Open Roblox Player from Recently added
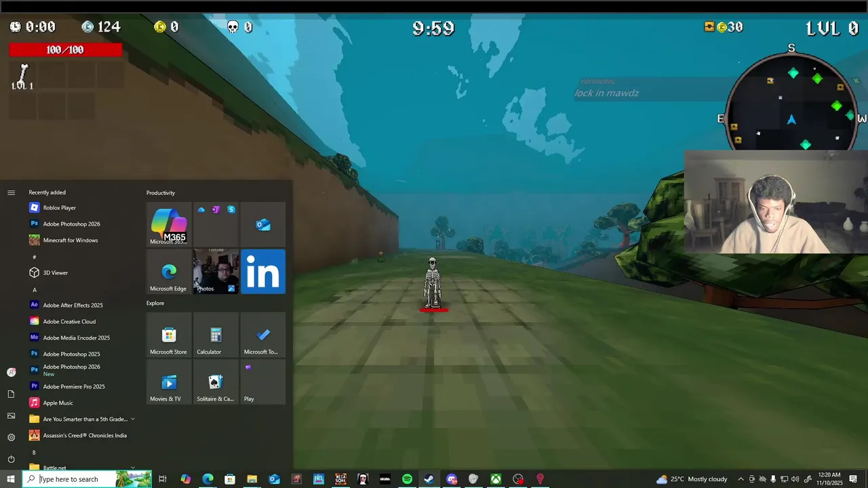 [83, 207]
